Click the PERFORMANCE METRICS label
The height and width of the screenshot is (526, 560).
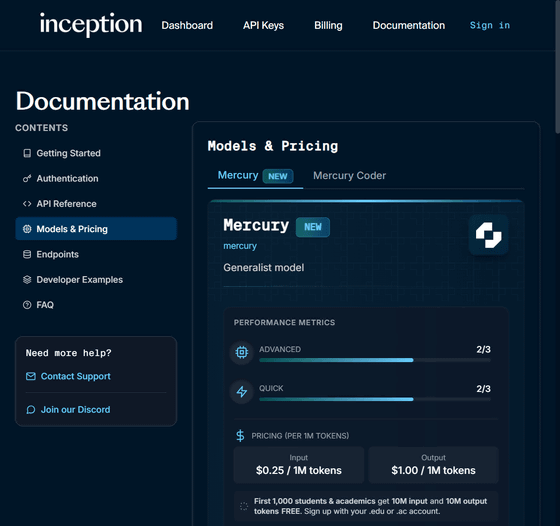(x=284, y=322)
